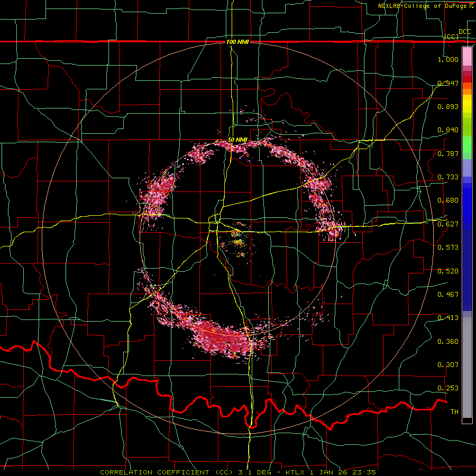Click the TH threshold label
This screenshot has width=476, height=476.
click(x=454, y=412)
